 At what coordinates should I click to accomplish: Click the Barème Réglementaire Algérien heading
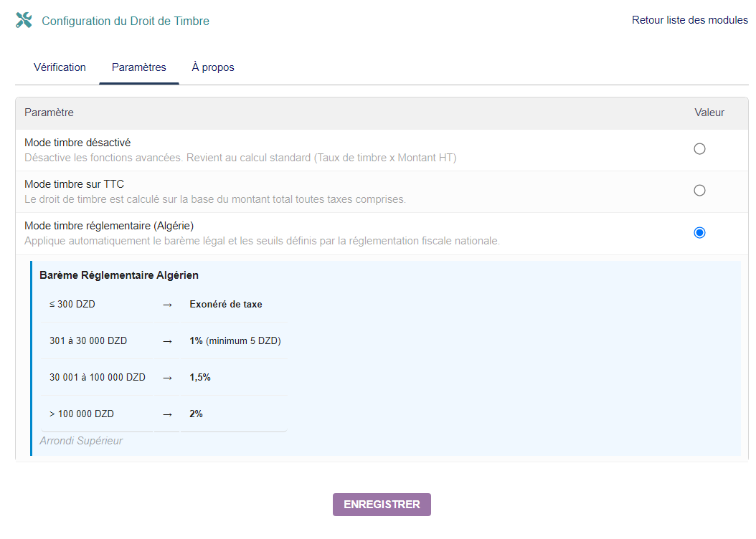click(119, 275)
